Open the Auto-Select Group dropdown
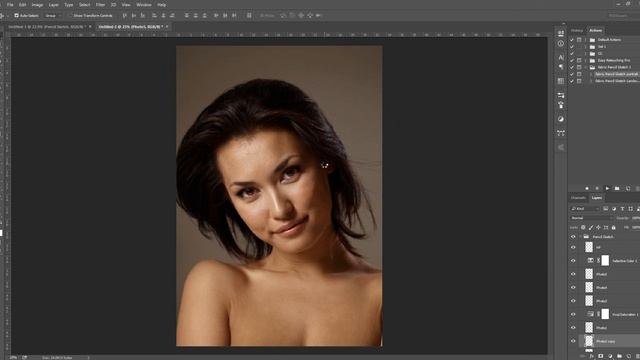The height and width of the screenshot is (360, 640). point(52,16)
